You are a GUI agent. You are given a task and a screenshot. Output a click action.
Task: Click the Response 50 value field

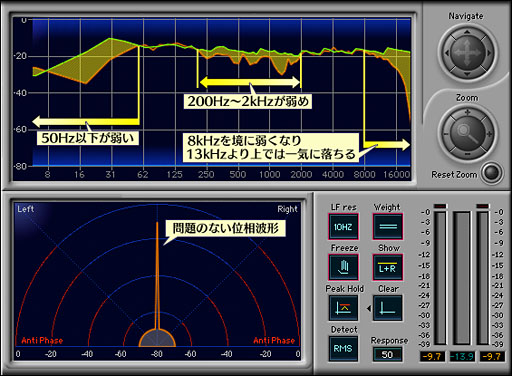point(387,355)
